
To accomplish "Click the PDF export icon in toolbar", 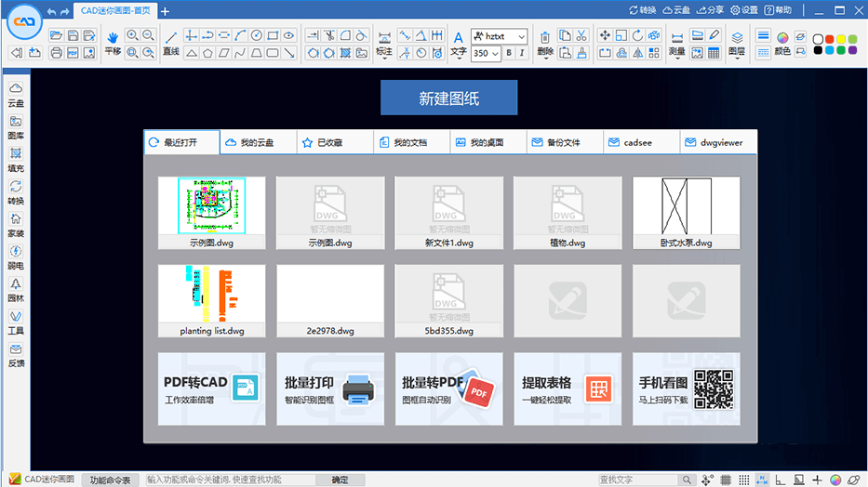I will click(73, 53).
